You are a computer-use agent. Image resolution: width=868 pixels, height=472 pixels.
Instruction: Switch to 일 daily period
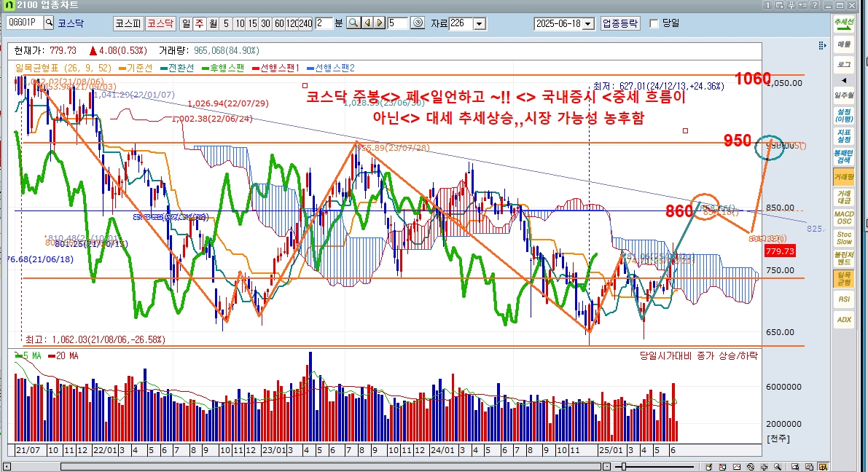(187, 23)
